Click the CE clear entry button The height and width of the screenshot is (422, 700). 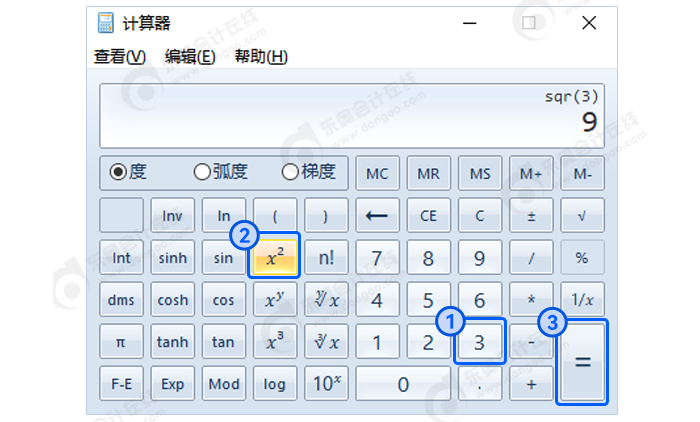point(428,215)
